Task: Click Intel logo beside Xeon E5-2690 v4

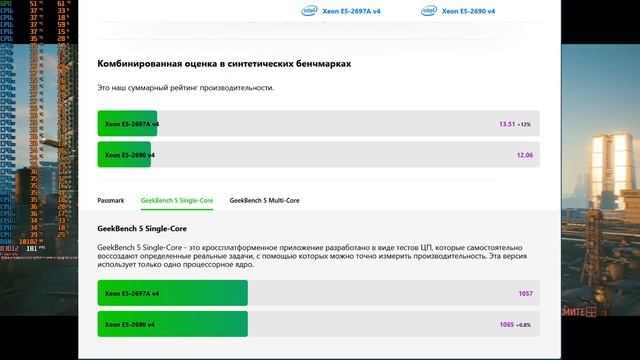Action: click(x=429, y=11)
